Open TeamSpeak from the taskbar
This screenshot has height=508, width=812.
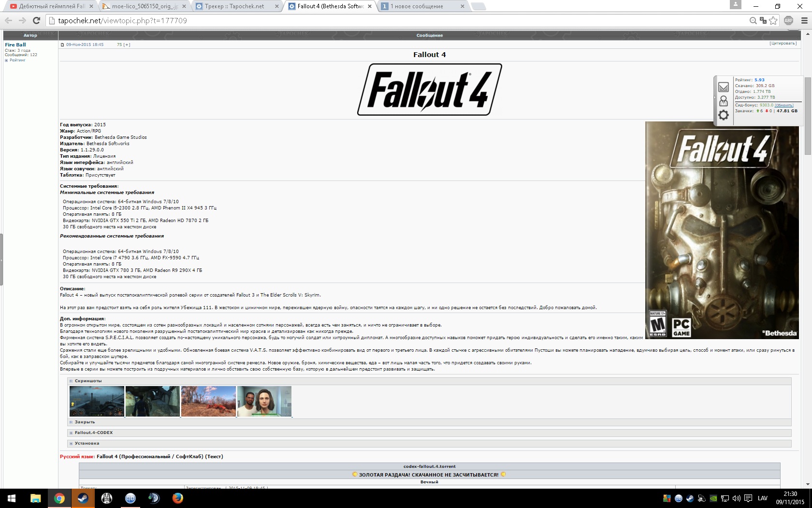154,498
